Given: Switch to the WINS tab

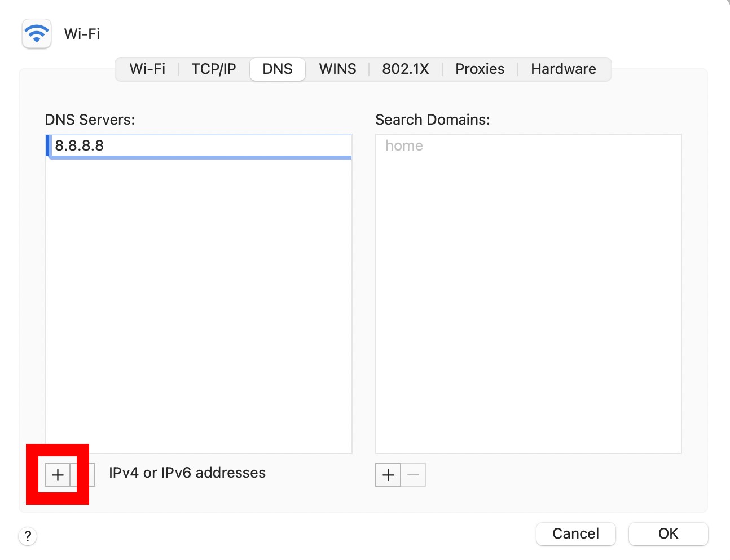Looking at the screenshot, I should pos(337,69).
